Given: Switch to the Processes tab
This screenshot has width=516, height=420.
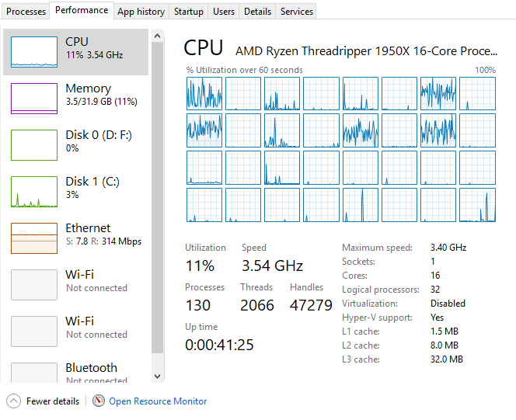Looking at the screenshot, I should (26, 12).
